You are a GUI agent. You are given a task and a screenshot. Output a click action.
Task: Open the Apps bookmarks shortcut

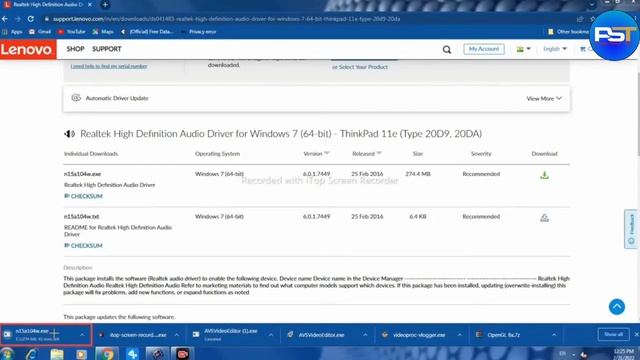tap(12, 31)
